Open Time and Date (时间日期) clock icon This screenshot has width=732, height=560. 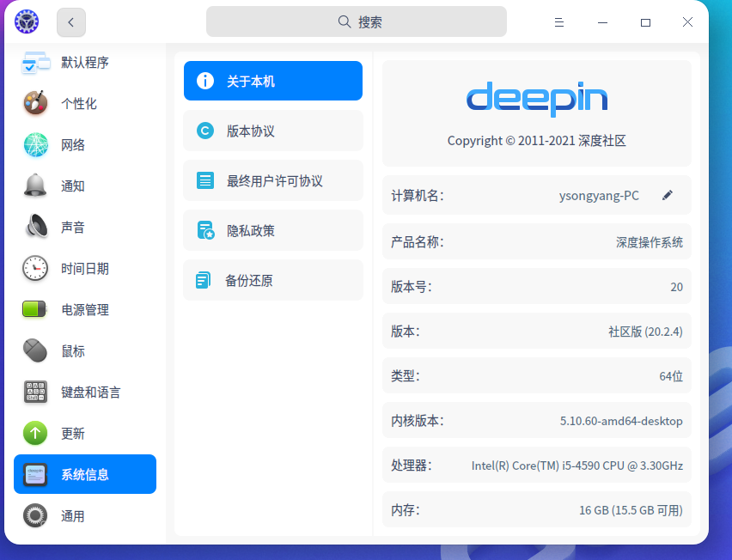click(x=35, y=269)
